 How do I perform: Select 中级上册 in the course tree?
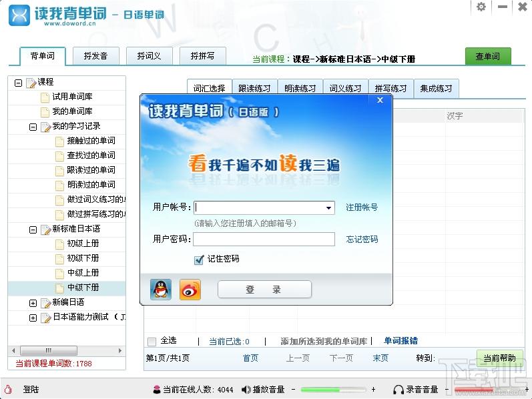tap(83, 273)
